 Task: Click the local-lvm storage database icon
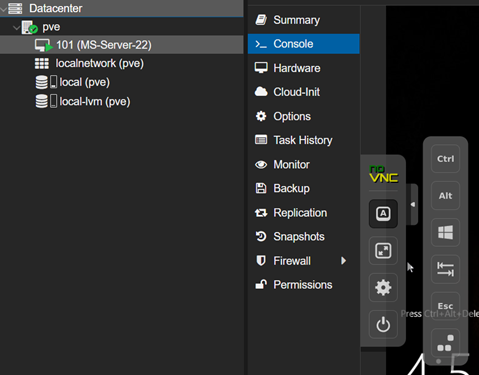coord(42,101)
